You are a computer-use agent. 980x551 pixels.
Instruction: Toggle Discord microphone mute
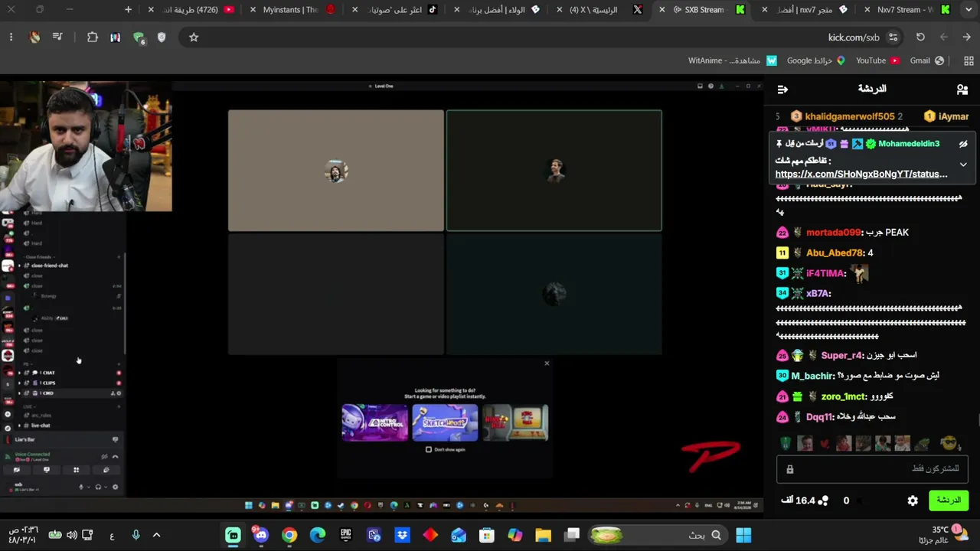(81, 487)
